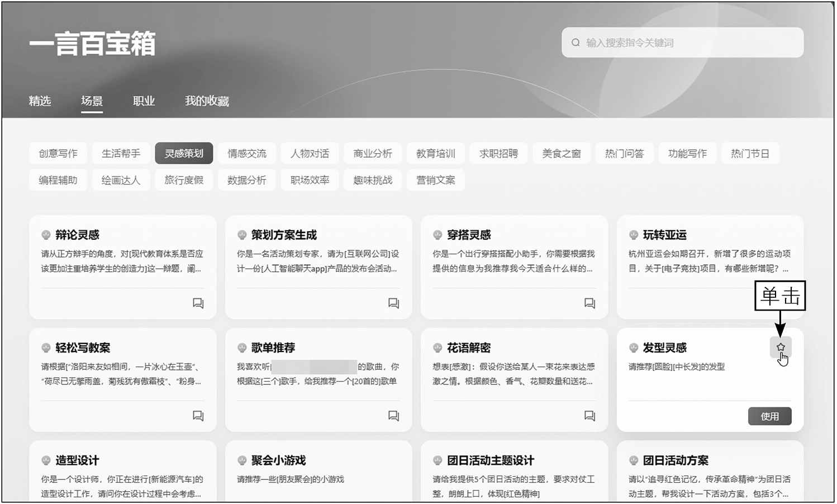Click the chat icon on 穿搭灵感 card
This screenshot has height=504, width=837.
point(590,303)
